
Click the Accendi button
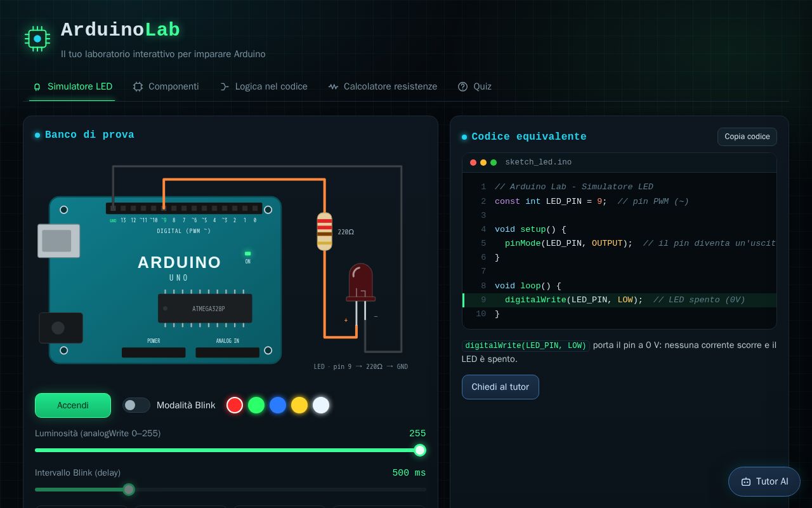point(73,405)
